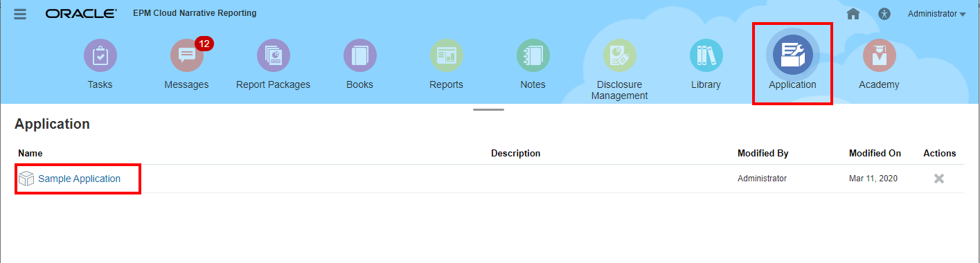Open the Sample Application link
The image size is (980, 263).
click(x=79, y=179)
